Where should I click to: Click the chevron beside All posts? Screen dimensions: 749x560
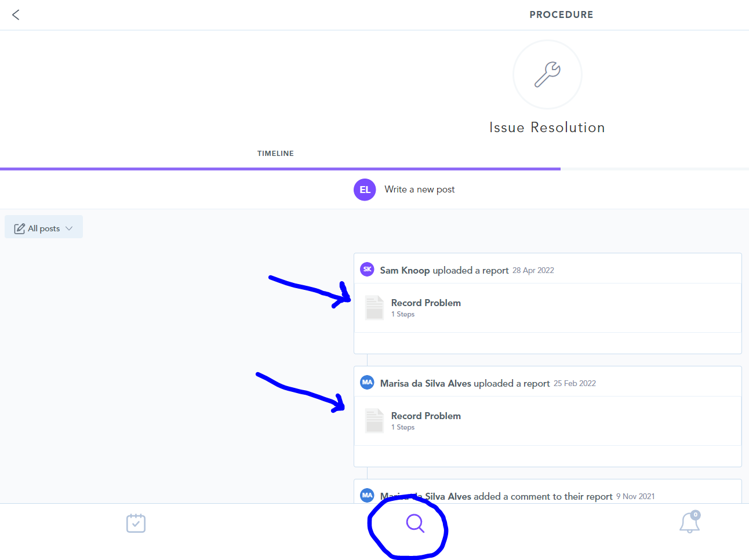(x=69, y=228)
